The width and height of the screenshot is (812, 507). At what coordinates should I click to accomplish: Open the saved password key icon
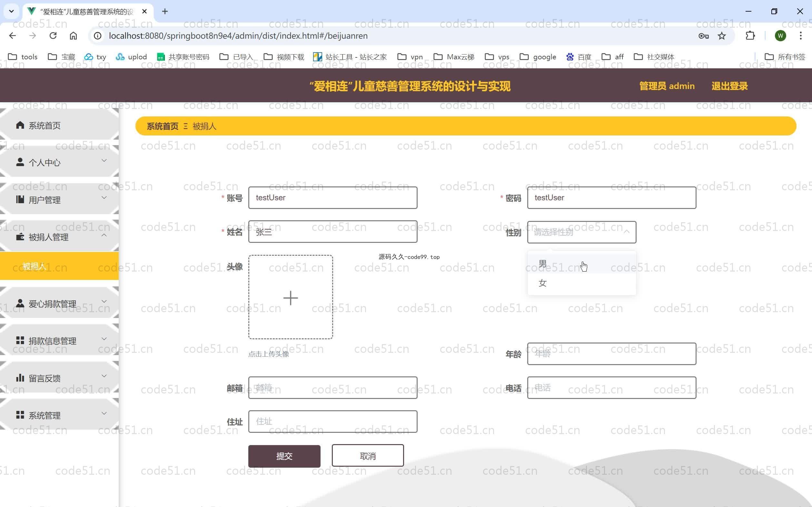coord(703,36)
